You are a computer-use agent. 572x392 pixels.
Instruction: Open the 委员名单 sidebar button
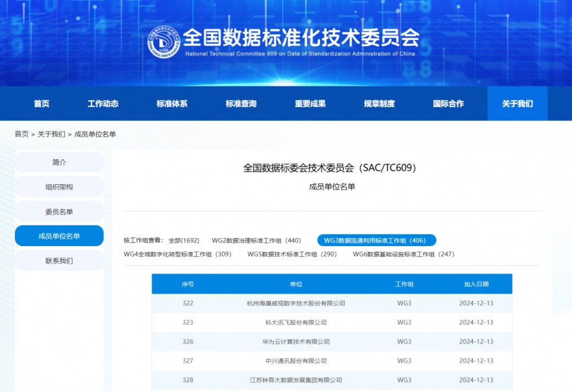[59, 212]
